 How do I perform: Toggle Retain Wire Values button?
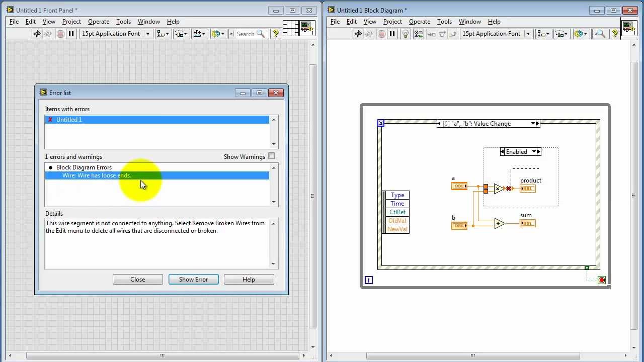(418, 34)
